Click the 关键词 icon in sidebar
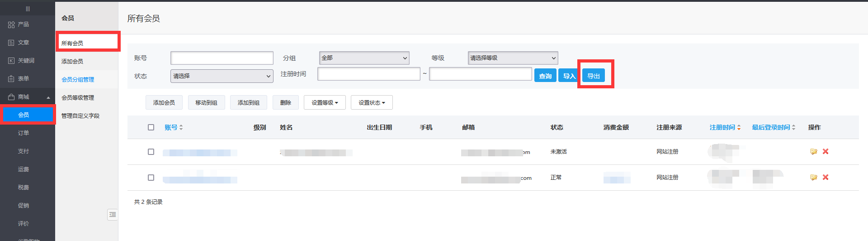Image resolution: width=868 pixels, height=241 pixels. (11, 61)
